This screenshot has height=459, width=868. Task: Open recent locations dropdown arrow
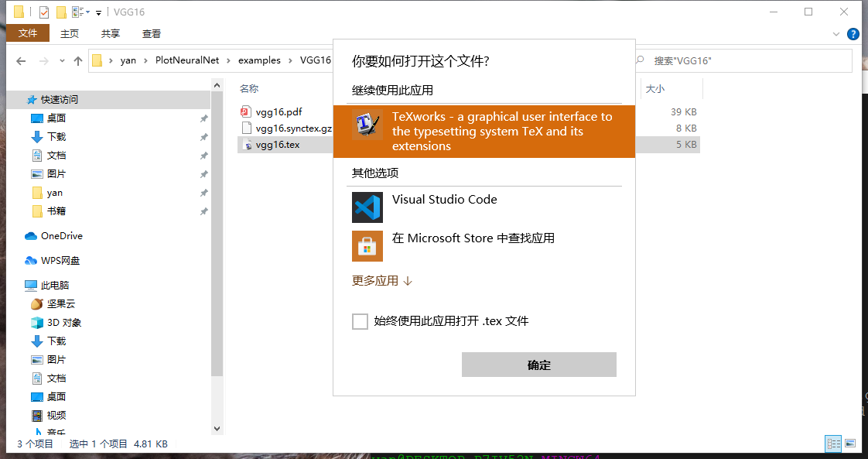(62, 61)
